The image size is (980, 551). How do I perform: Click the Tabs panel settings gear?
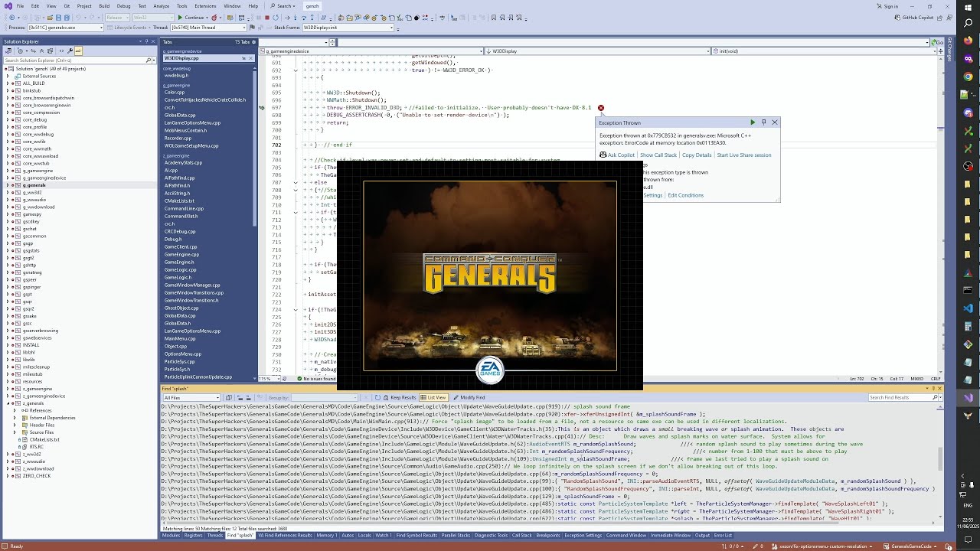tap(254, 41)
